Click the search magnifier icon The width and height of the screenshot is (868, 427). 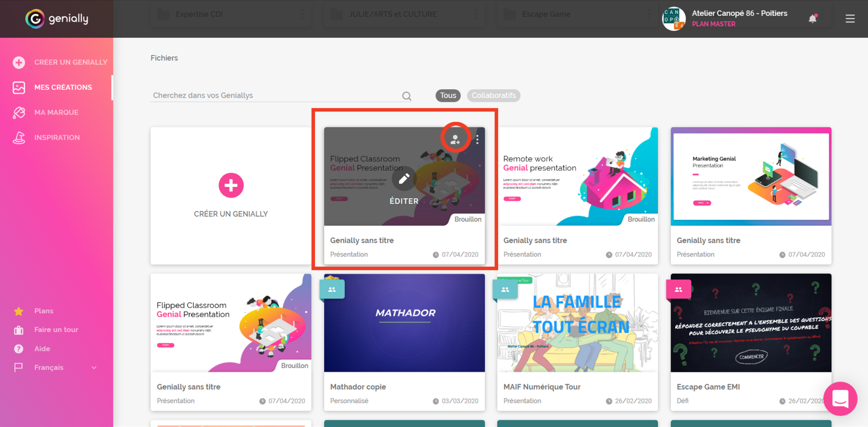pos(406,95)
